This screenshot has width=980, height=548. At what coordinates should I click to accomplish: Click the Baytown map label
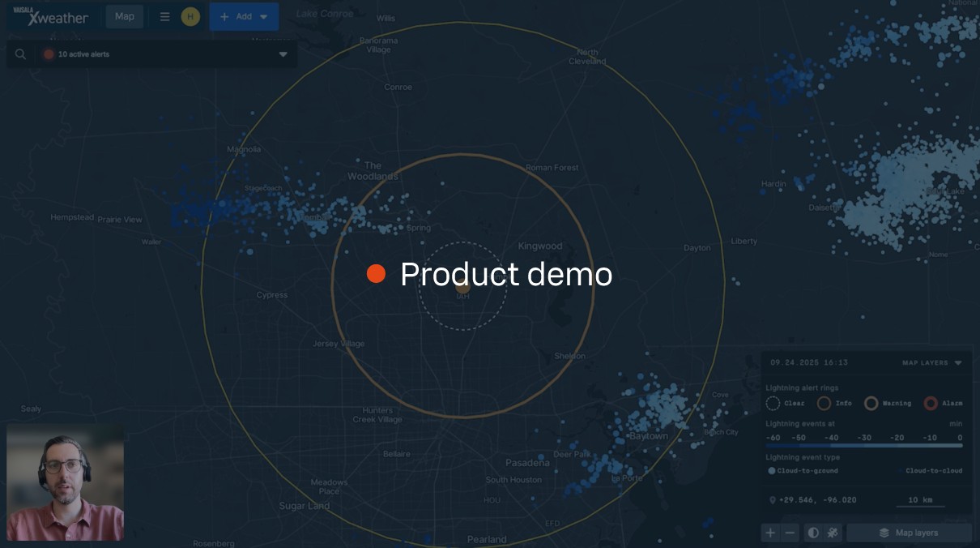pos(649,436)
